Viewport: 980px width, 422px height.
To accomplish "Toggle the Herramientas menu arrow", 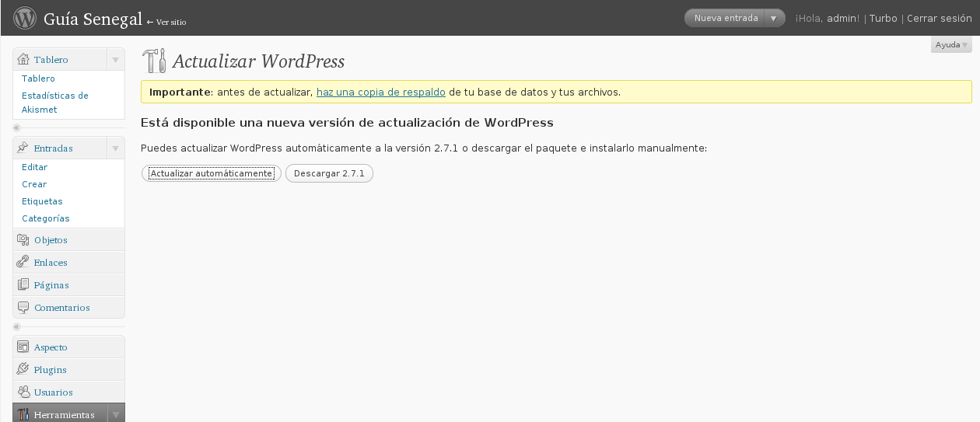I will tap(115, 415).
